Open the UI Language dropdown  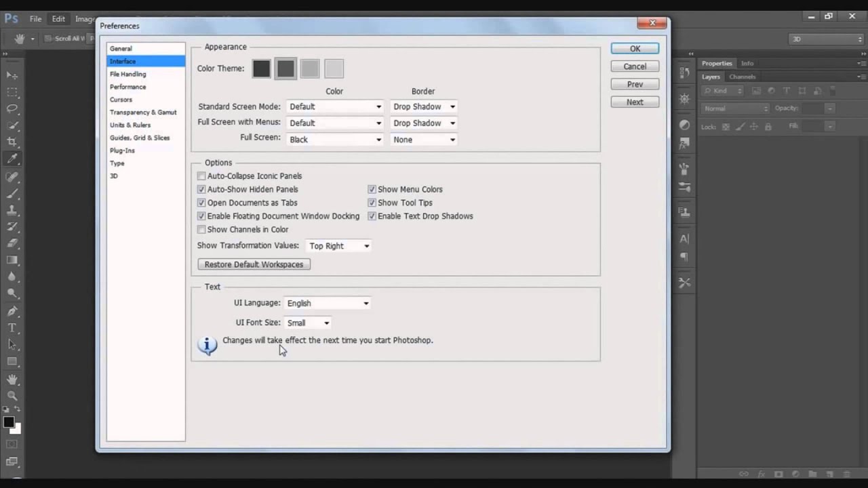(x=328, y=304)
